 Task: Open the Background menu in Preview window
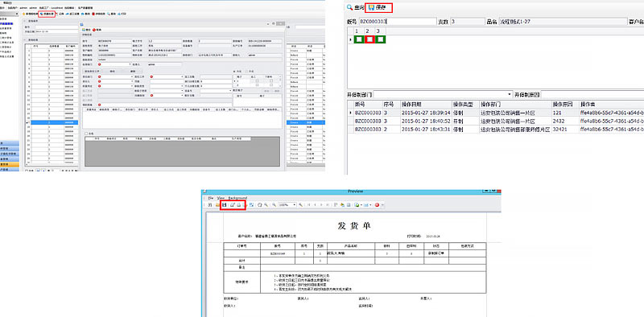pyautogui.click(x=237, y=198)
